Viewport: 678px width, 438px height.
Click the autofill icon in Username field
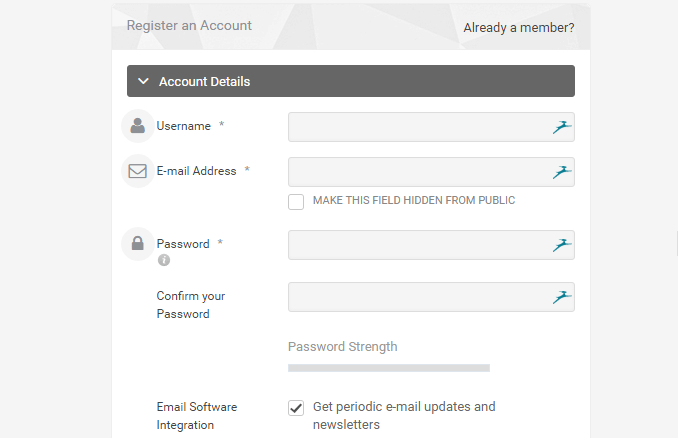click(x=562, y=127)
